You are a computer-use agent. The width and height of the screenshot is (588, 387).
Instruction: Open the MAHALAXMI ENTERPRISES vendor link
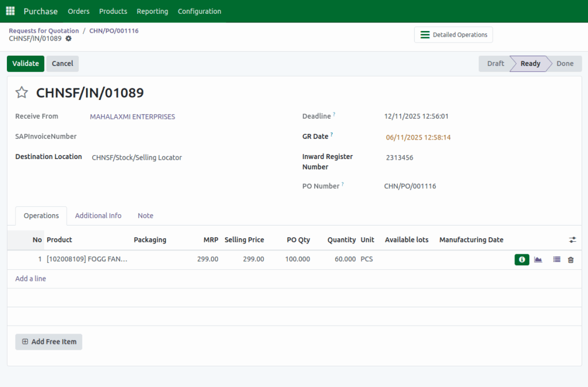point(132,116)
